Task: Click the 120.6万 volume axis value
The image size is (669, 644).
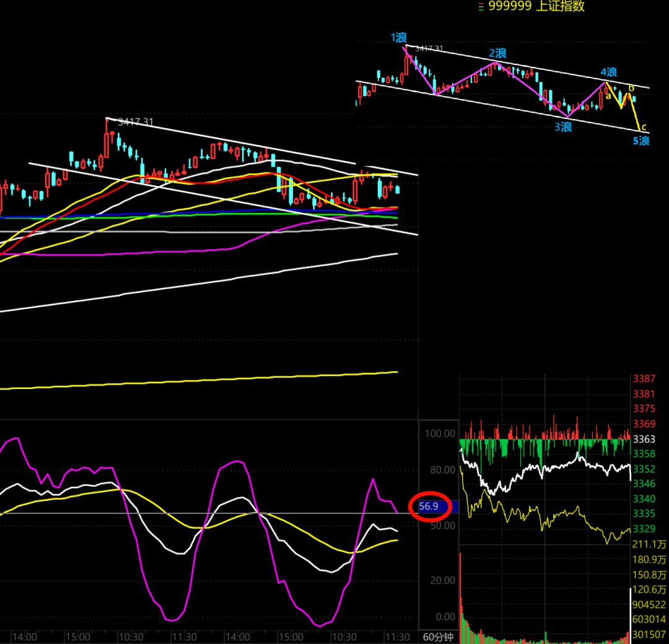Action: pos(649,590)
